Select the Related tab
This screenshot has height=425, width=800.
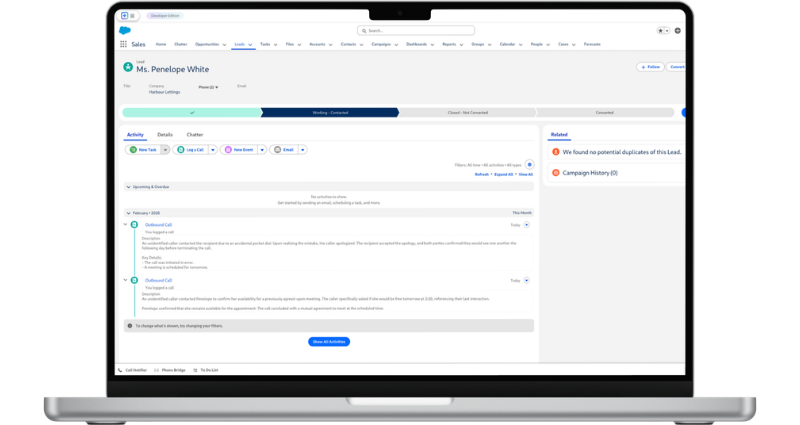(559, 135)
